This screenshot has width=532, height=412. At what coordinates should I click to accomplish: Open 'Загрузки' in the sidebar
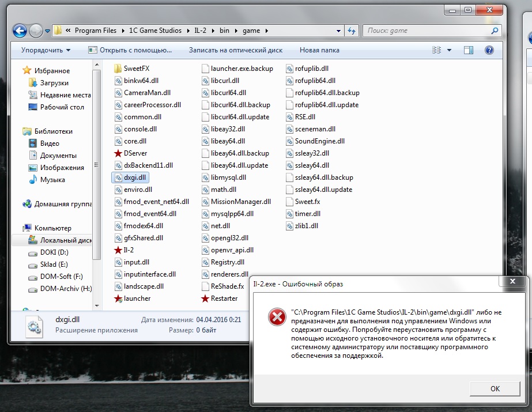click(x=54, y=83)
